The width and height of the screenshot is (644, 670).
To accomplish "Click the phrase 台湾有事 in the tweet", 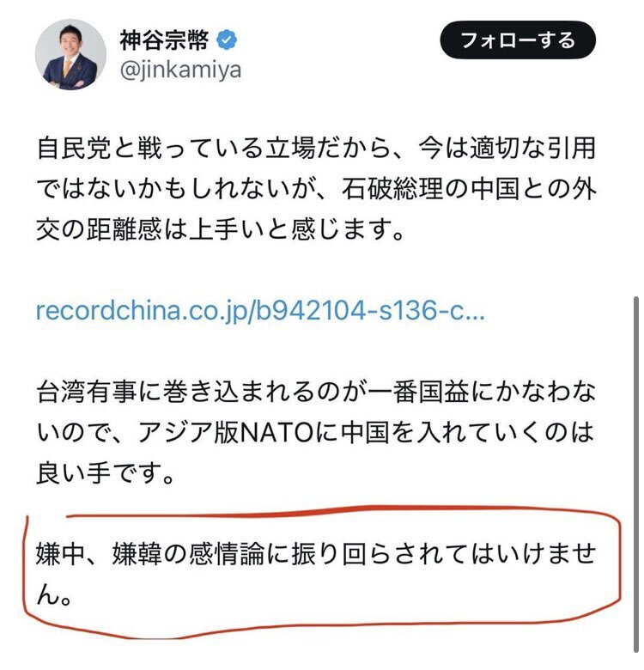I will click(x=87, y=392).
